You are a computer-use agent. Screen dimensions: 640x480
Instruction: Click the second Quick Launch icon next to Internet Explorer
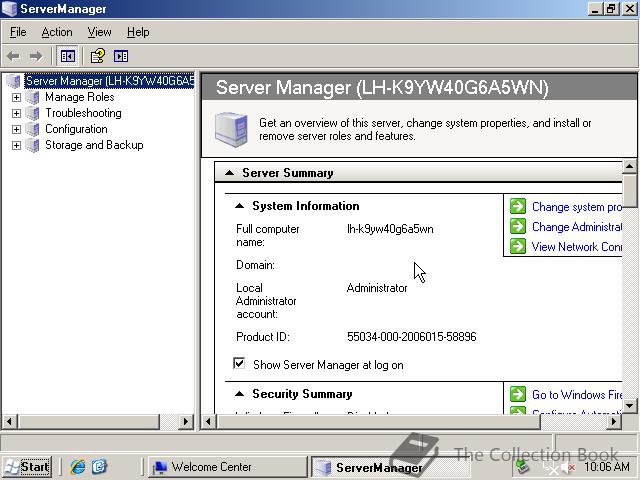(99, 467)
